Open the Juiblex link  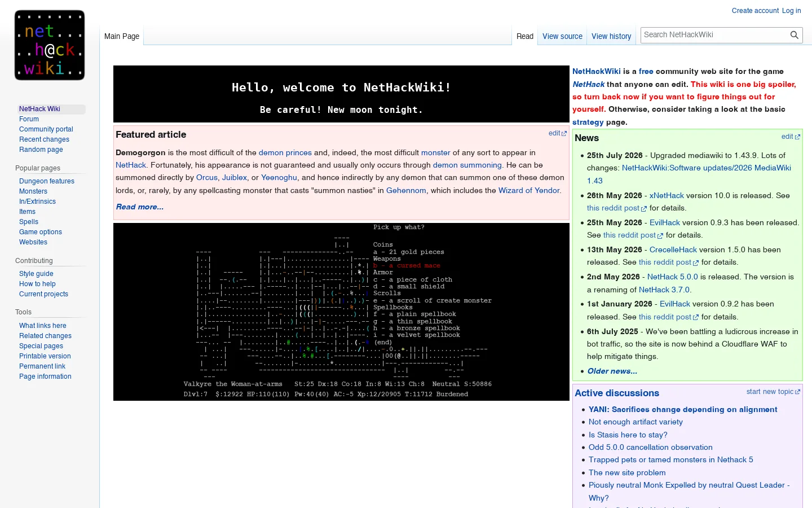click(x=235, y=177)
